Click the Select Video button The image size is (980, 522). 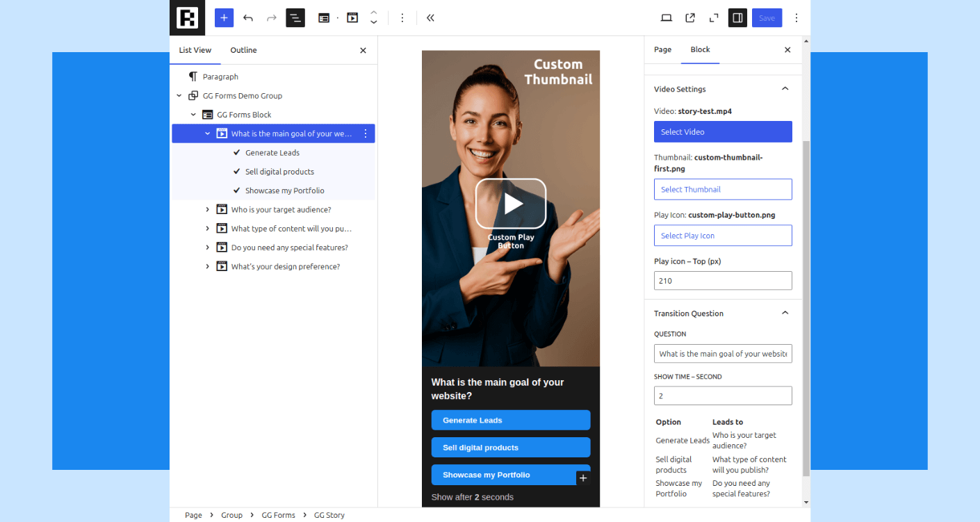coord(723,132)
